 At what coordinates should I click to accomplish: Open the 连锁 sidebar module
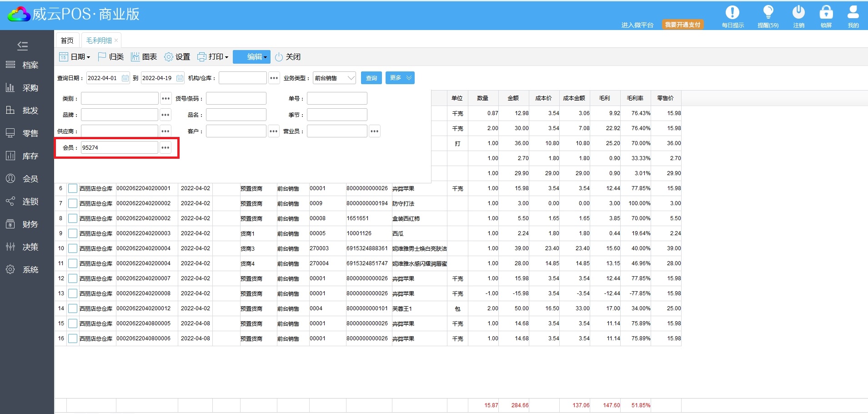[x=22, y=202]
